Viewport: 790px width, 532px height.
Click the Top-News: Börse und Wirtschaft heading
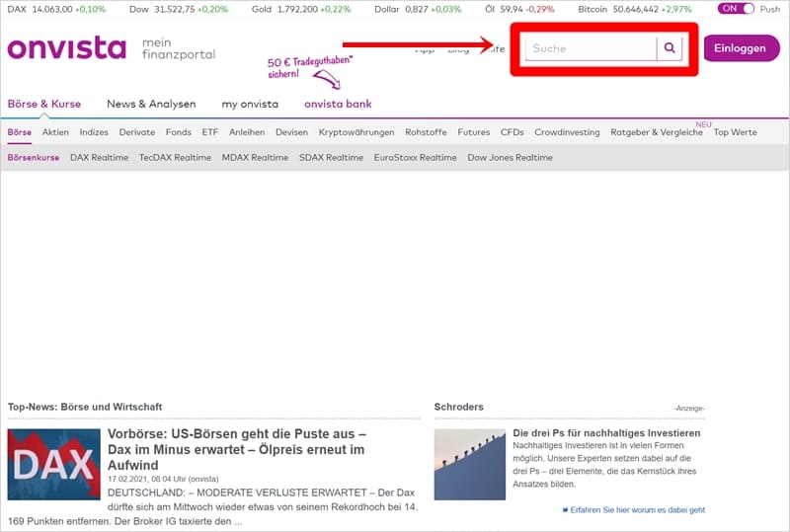coord(85,407)
